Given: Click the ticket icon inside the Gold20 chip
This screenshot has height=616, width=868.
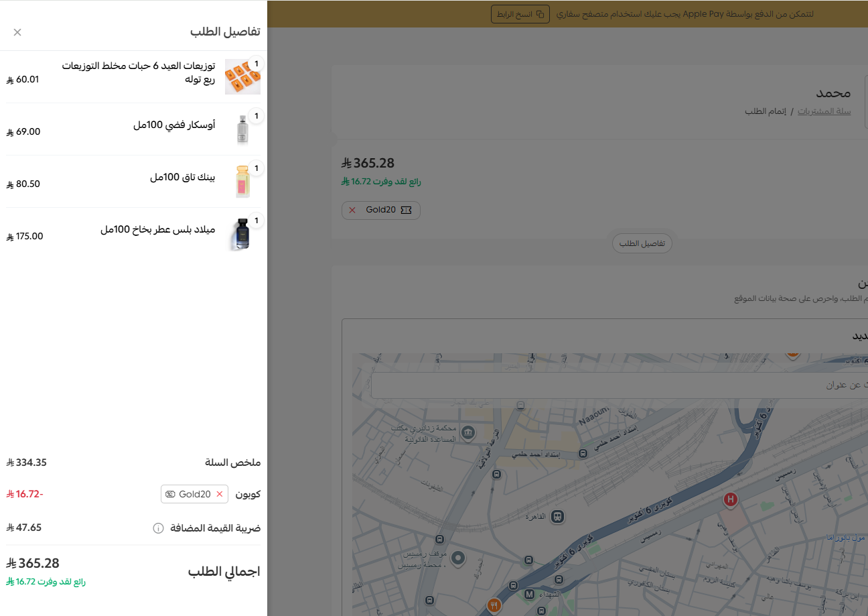Looking at the screenshot, I should click(405, 210).
